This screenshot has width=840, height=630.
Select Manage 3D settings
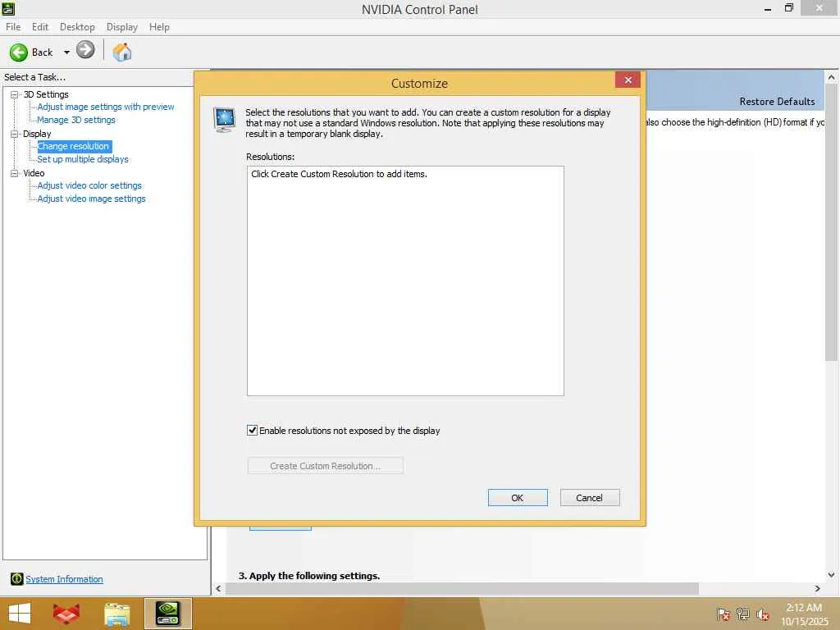tap(76, 120)
